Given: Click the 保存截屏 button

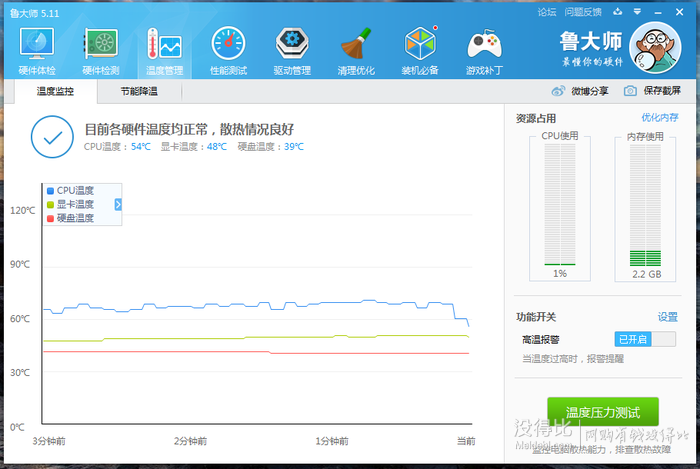Looking at the screenshot, I should 662,91.
